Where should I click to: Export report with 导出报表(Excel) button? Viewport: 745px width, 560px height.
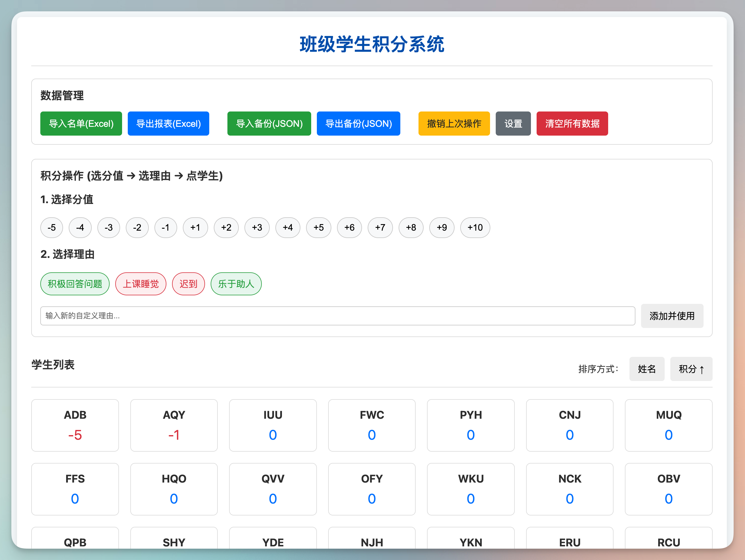[168, 123]
